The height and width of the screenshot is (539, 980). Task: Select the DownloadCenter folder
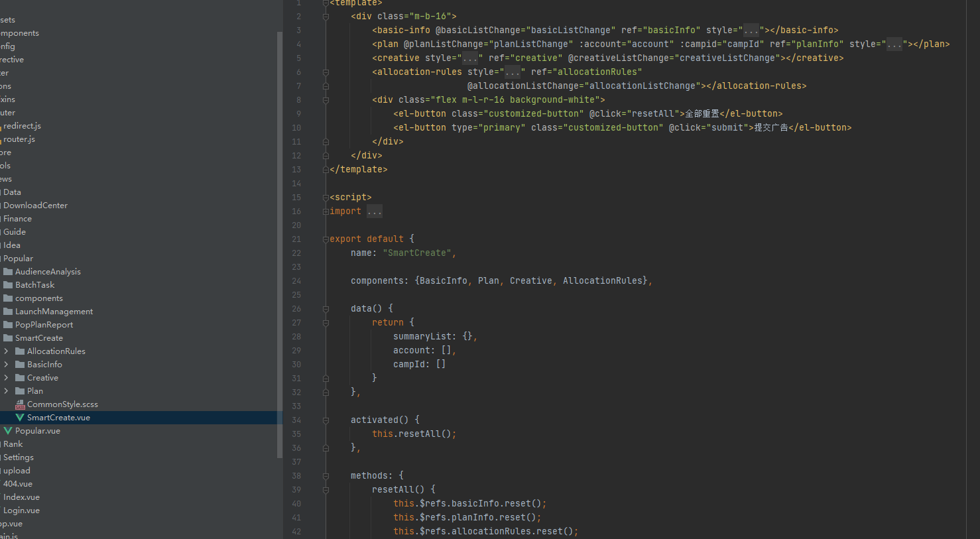(35, 206)
